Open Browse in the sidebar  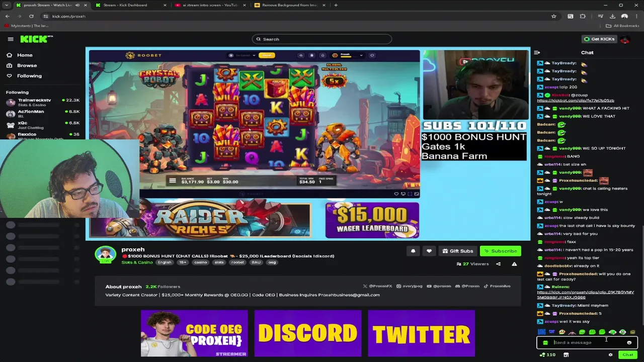pos(27,65)
